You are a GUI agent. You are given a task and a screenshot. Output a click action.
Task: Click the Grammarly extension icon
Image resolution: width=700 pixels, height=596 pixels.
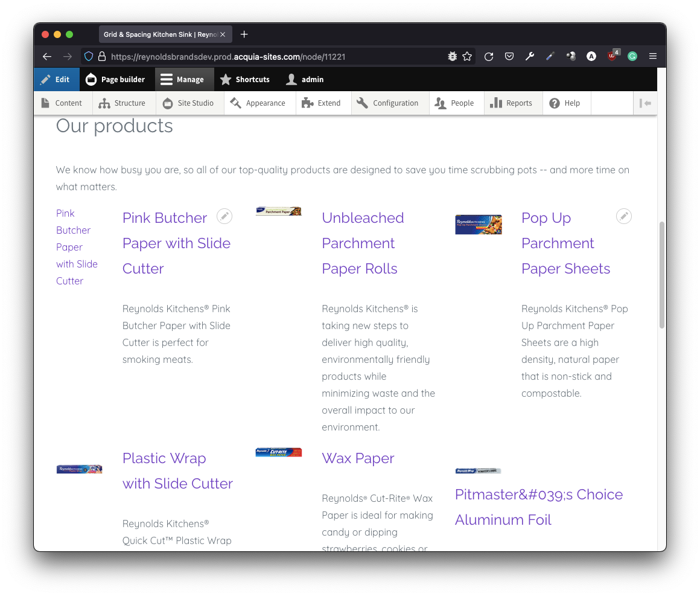pyautogui.click(x=632, y=56)
